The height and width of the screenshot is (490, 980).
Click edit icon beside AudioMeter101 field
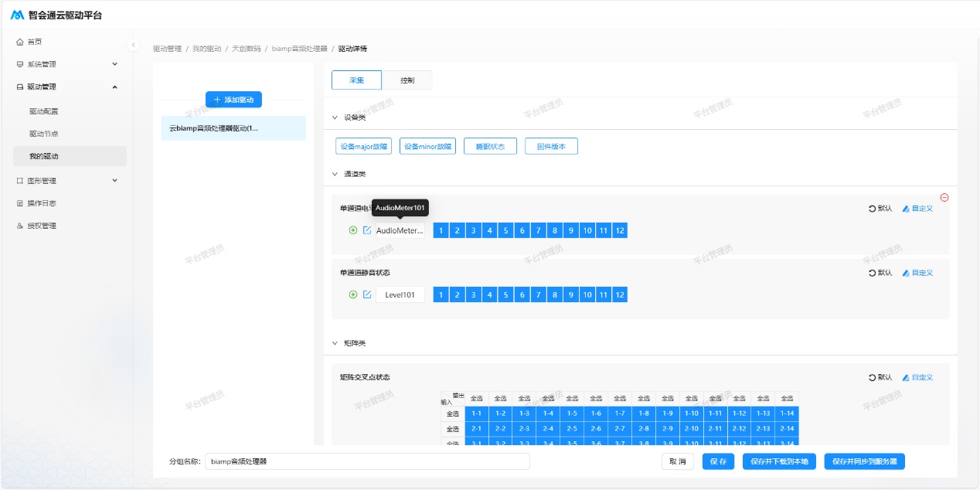pos(367,230)
